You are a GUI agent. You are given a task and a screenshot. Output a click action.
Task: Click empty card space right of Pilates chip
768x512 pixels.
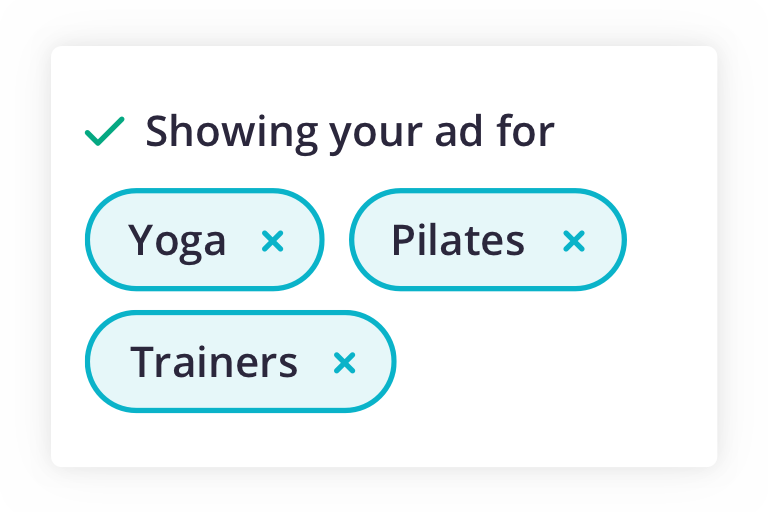(x=670, y=241)
